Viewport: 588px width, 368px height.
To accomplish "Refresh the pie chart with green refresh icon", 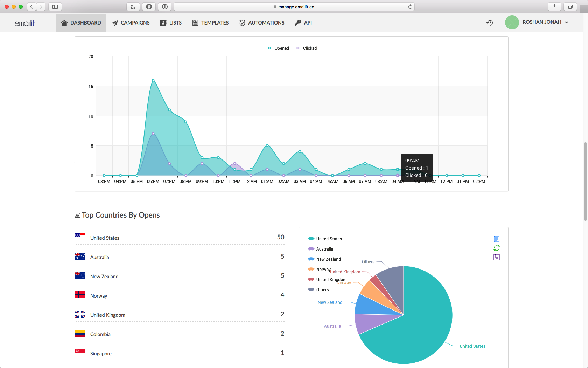I will click(496, 248).
